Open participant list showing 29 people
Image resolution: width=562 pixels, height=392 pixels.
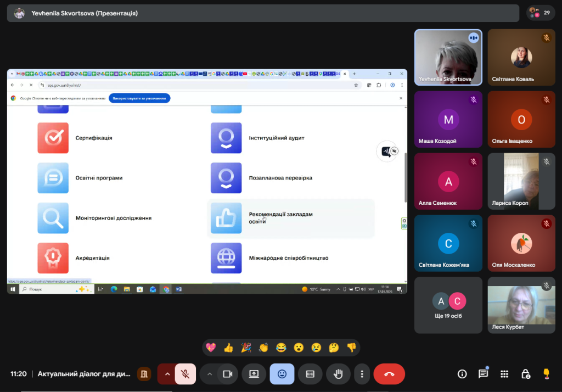(540, 13)
